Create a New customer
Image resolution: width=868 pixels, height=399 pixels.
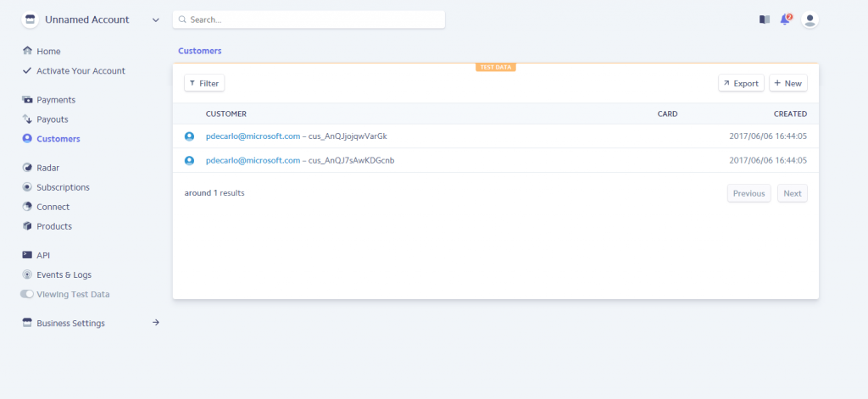(788, 83)
